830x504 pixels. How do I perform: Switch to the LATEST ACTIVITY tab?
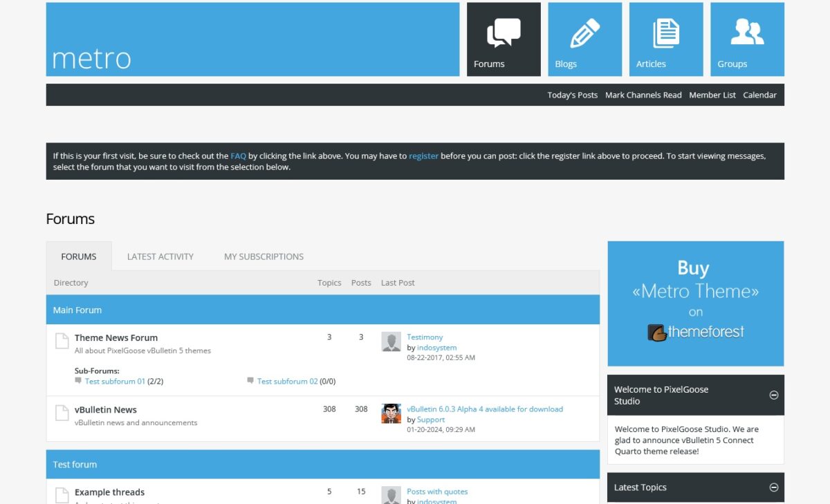160,256
